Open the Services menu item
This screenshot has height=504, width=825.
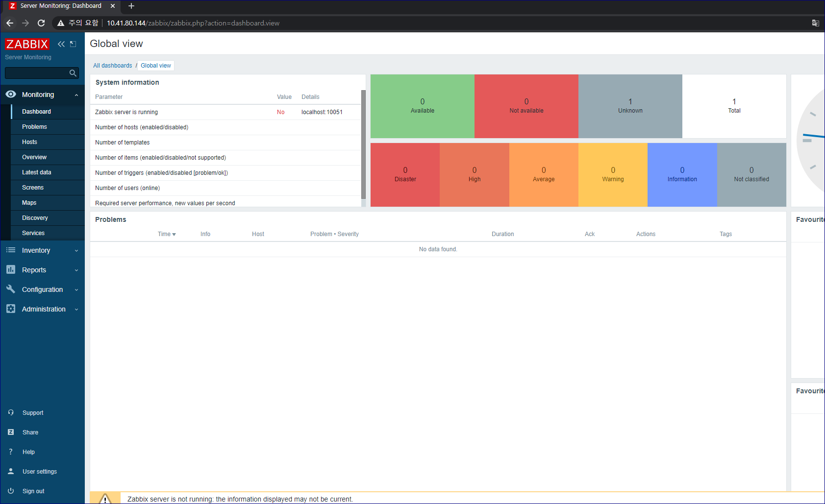pyautogui.click(x=48, y=233)
